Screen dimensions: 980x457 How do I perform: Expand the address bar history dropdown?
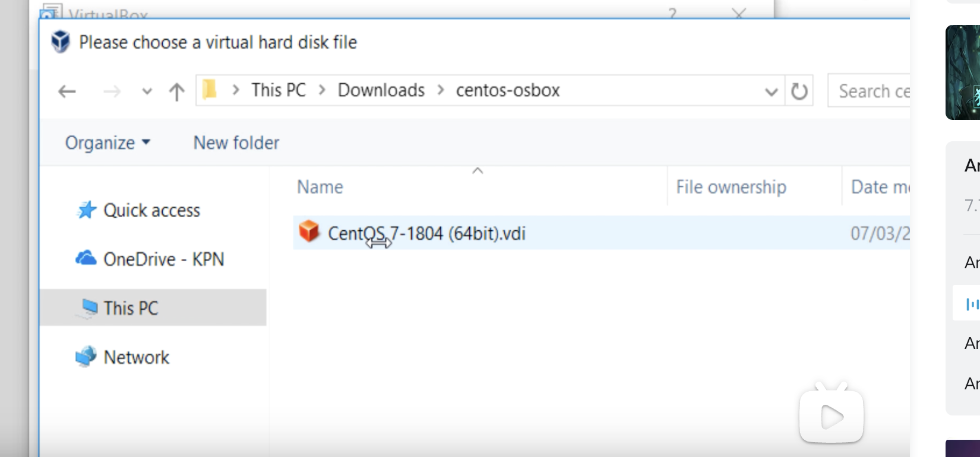(771, 91)
